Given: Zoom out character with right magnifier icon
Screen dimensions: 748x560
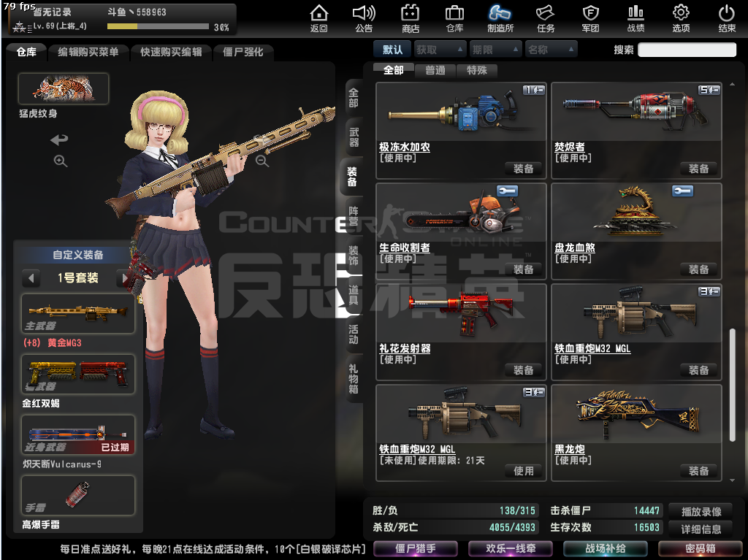Looking at the screenshot, I should [262, 161].
